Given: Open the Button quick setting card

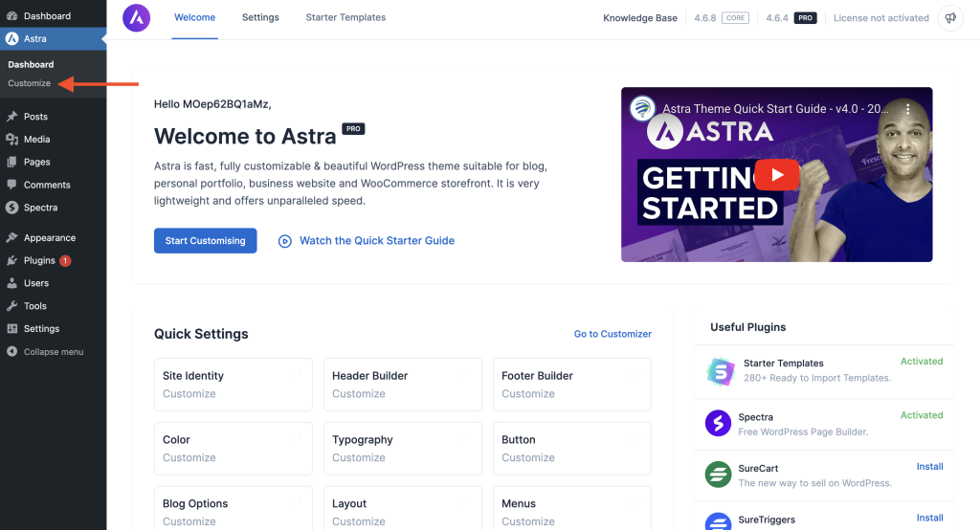Looking at the screenshot, I should click(572, 448).
